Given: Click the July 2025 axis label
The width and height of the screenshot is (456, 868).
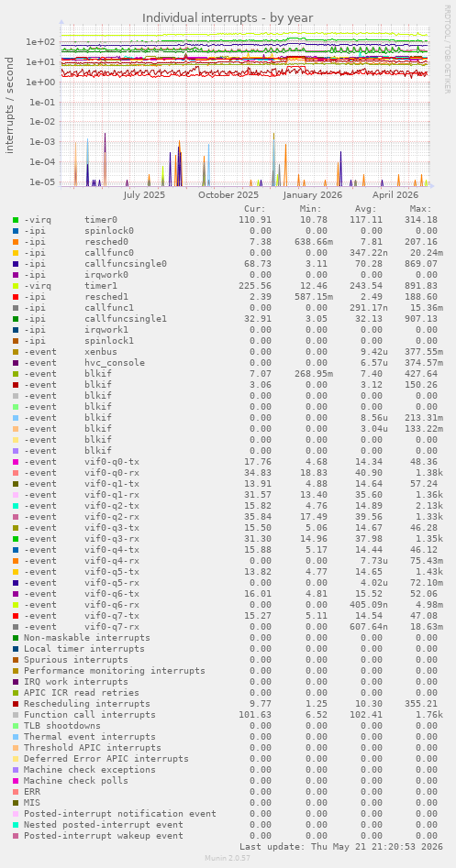Looking at the screenshot, I should coord(144,195).
